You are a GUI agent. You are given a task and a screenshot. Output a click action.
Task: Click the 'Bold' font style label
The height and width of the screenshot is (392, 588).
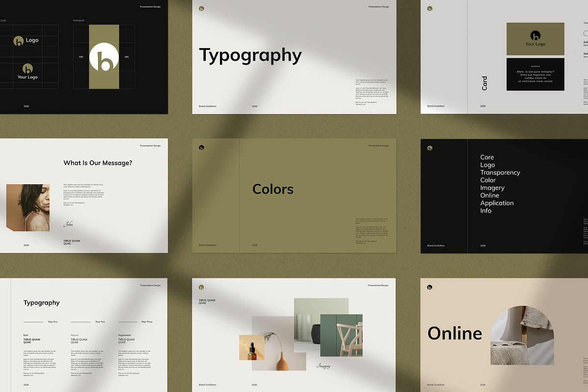pos(26,335)
